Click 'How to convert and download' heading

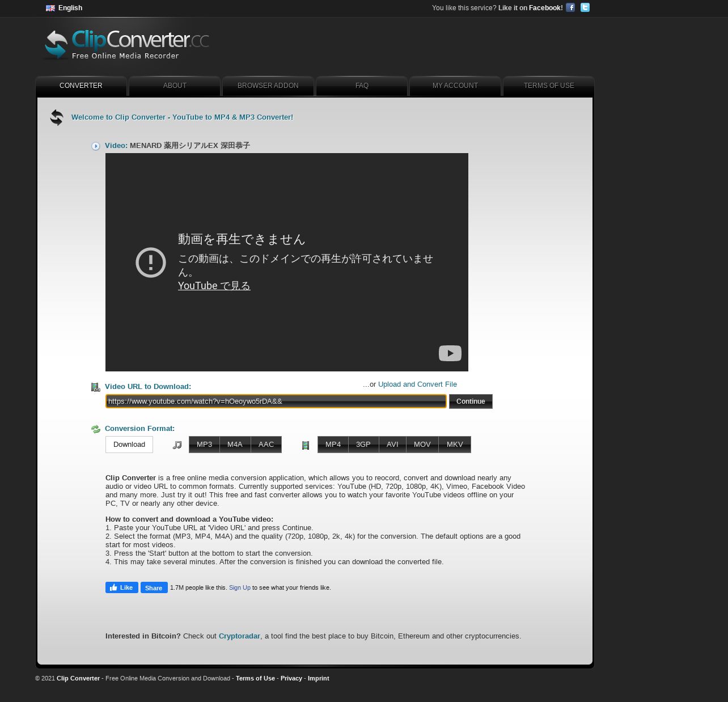click(189, 519)
